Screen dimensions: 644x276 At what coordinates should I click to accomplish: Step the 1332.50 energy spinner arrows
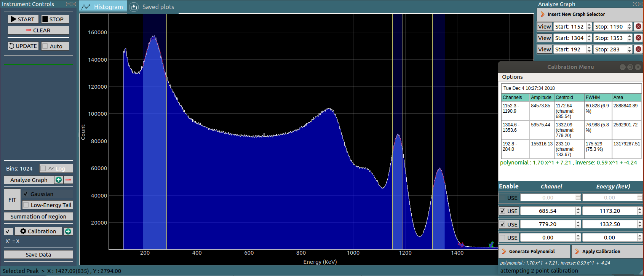640,224
